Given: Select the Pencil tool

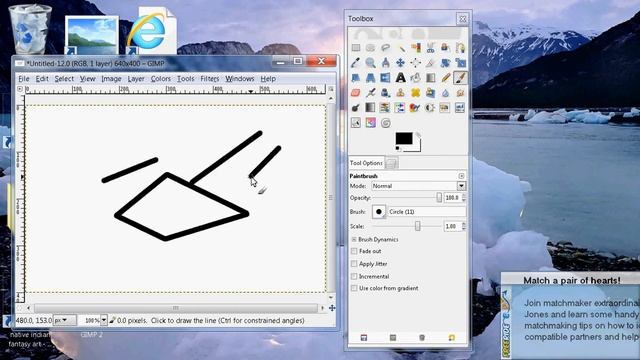Looking at the screenshot, I should coord(445,78).
